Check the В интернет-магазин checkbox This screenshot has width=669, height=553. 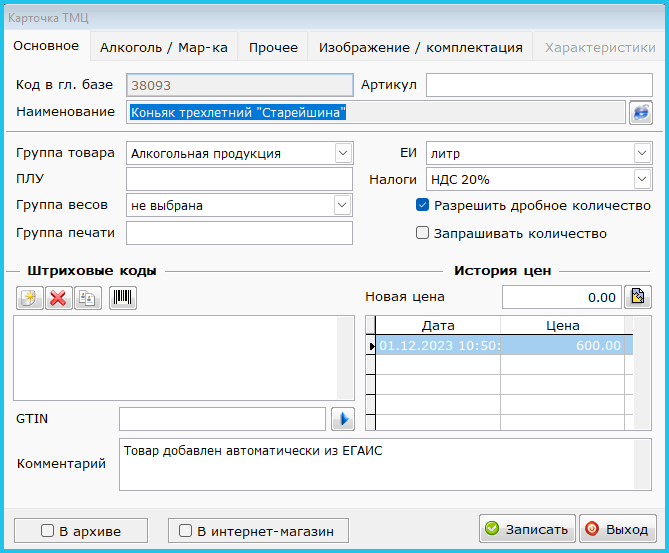(x=185, y=531)
